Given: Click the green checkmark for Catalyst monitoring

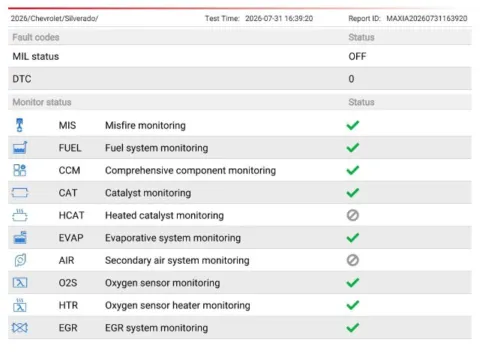Looking at the screenshot, I should 353,193.
